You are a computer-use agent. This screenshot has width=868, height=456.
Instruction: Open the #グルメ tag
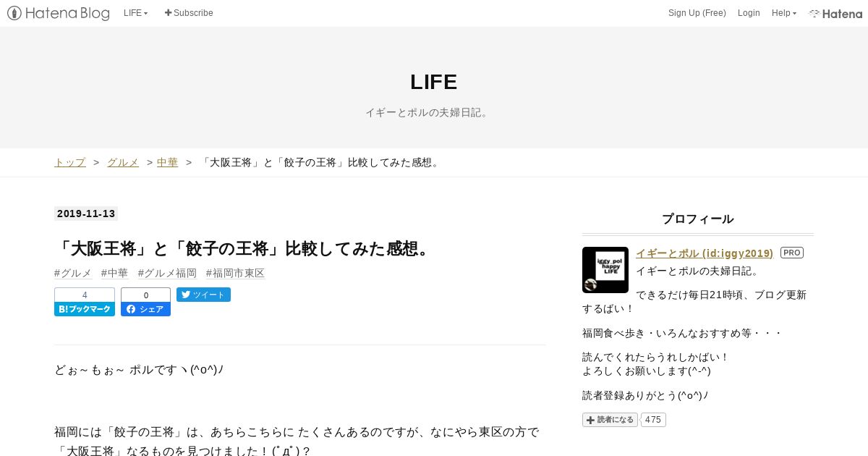tap(73, 273)
